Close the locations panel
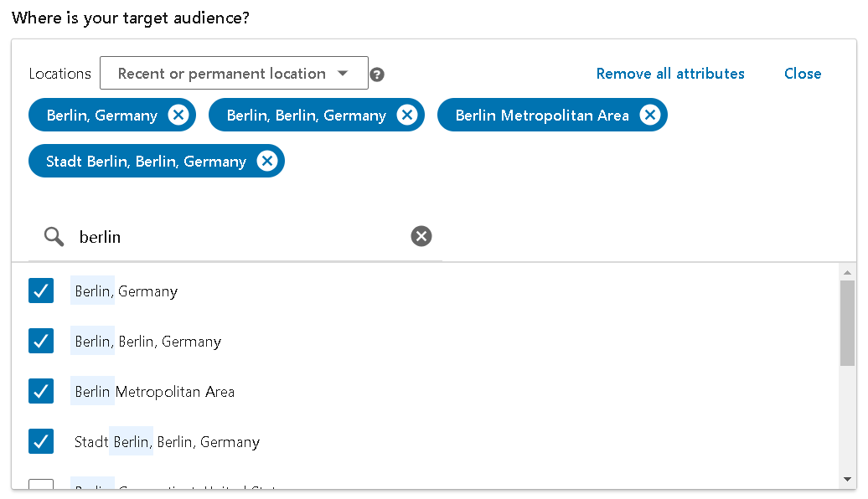The width and height of the screenshot is (868, 499). point(802,74)
